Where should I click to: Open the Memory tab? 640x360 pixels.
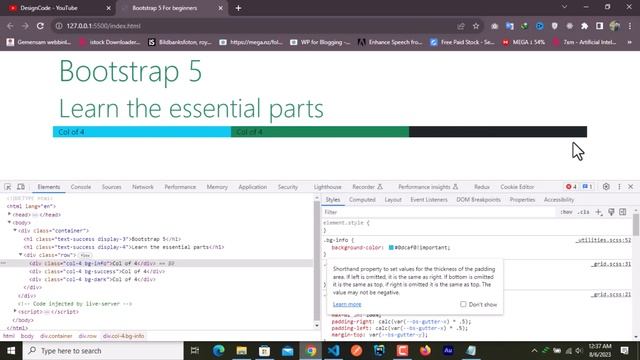tap(217, 187)
